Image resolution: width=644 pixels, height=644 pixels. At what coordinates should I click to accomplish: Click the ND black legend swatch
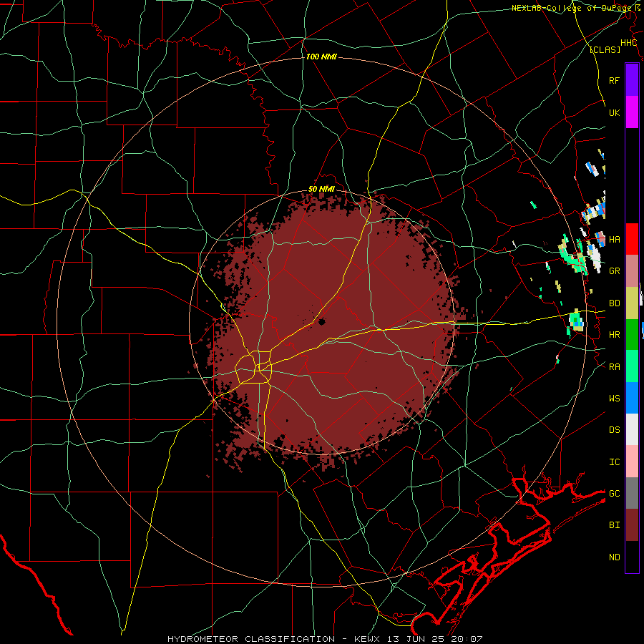pyautogui.click(x=632, y=557)
